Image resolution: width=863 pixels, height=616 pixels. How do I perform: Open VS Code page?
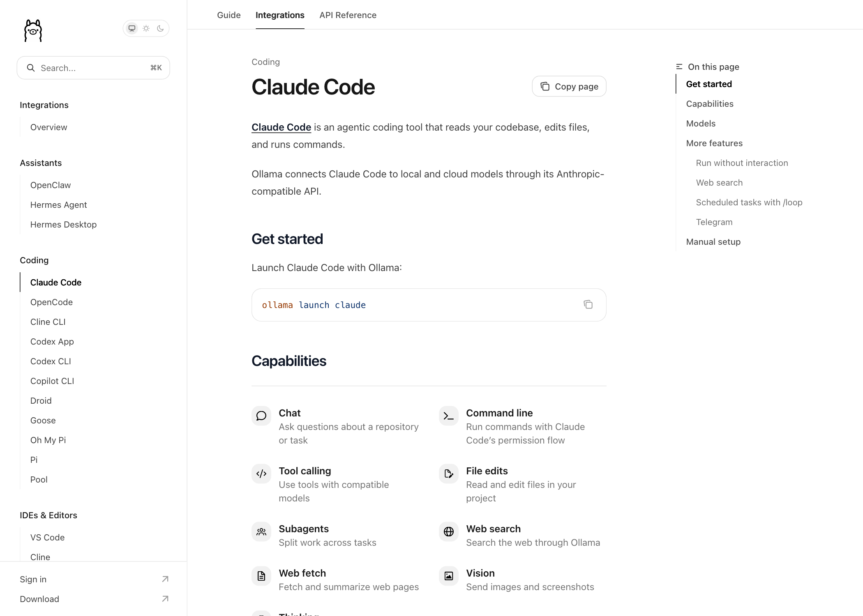click(47, 538)
